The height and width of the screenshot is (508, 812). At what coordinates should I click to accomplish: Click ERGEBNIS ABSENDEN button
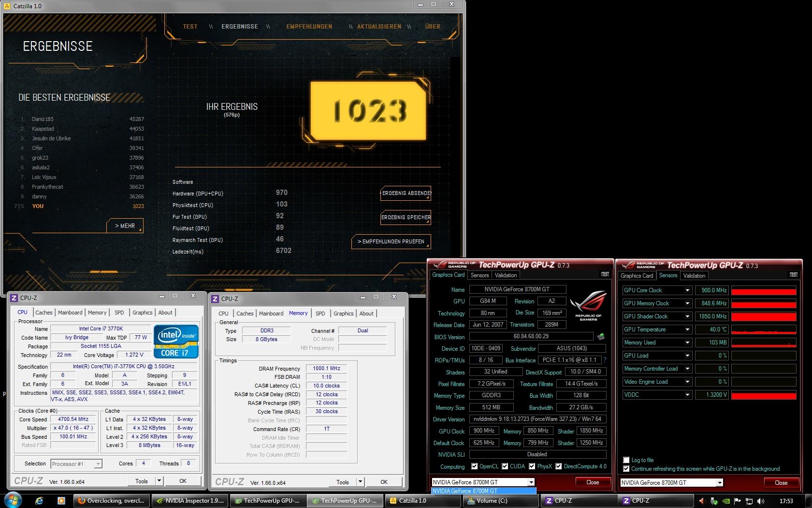(406, 193)
